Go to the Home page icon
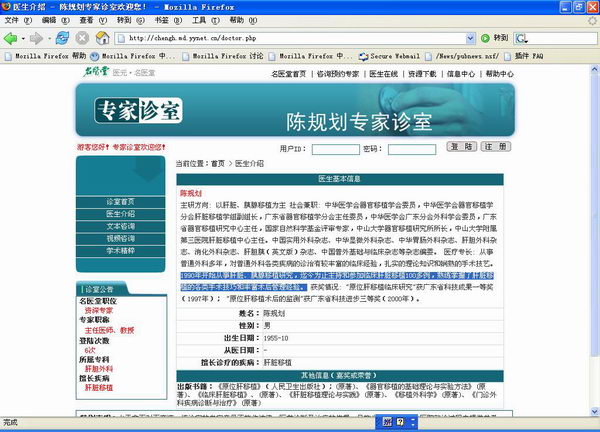 click(x=102, y=38)
